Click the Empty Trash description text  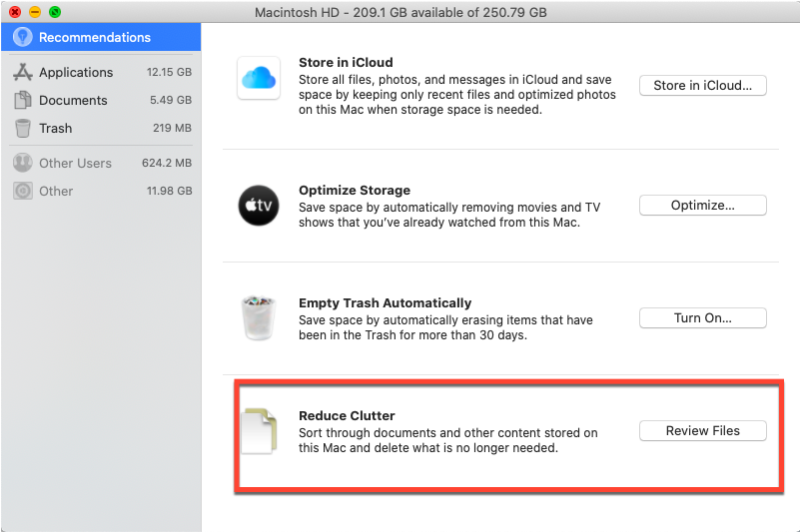(445, 327)
